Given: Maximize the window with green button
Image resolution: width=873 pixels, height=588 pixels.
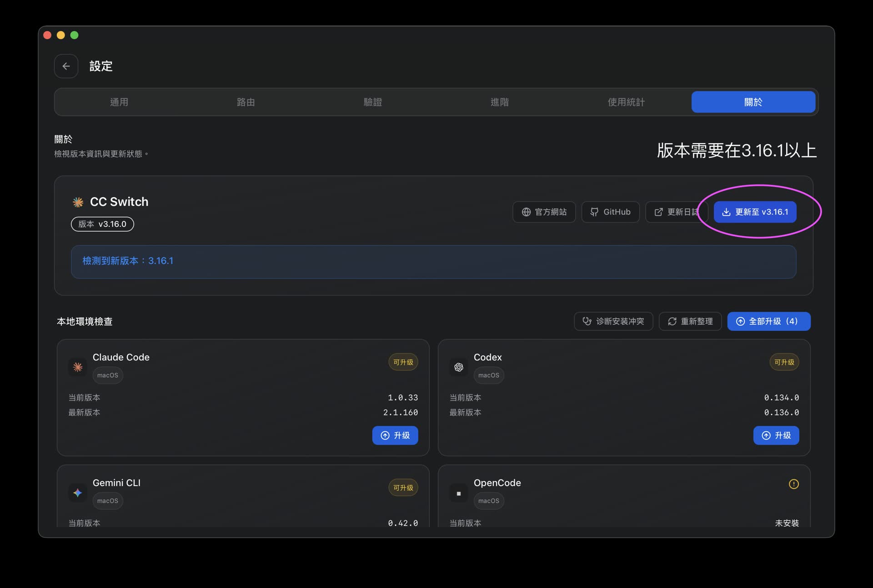Looking at the screenshot, I should [x=75, y=35].
